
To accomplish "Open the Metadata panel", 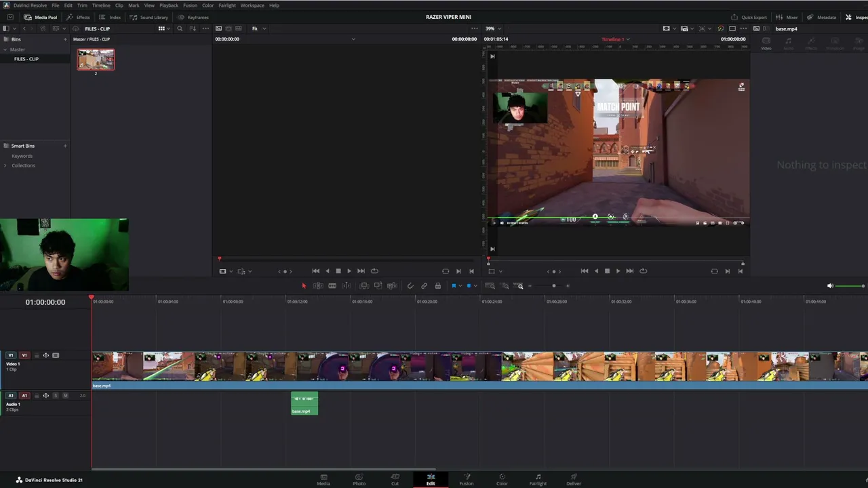I will tap(821, 17).
